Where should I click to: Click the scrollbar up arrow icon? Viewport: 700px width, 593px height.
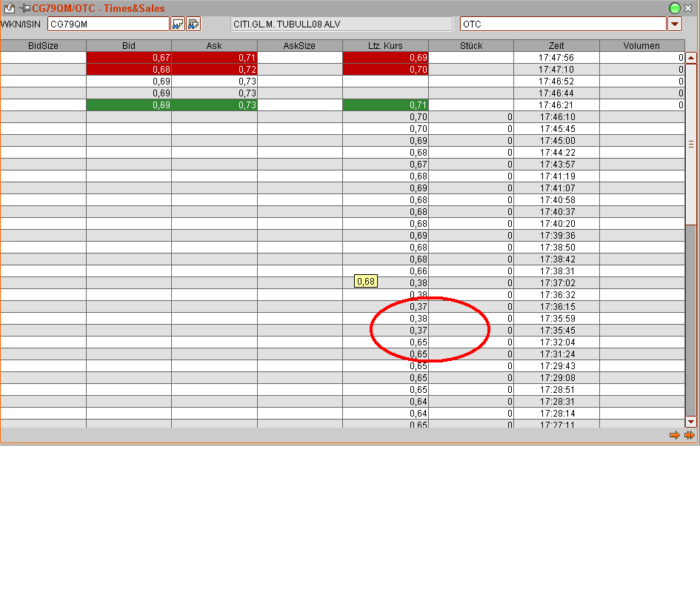pyautogui.click(x=691, y=56)
